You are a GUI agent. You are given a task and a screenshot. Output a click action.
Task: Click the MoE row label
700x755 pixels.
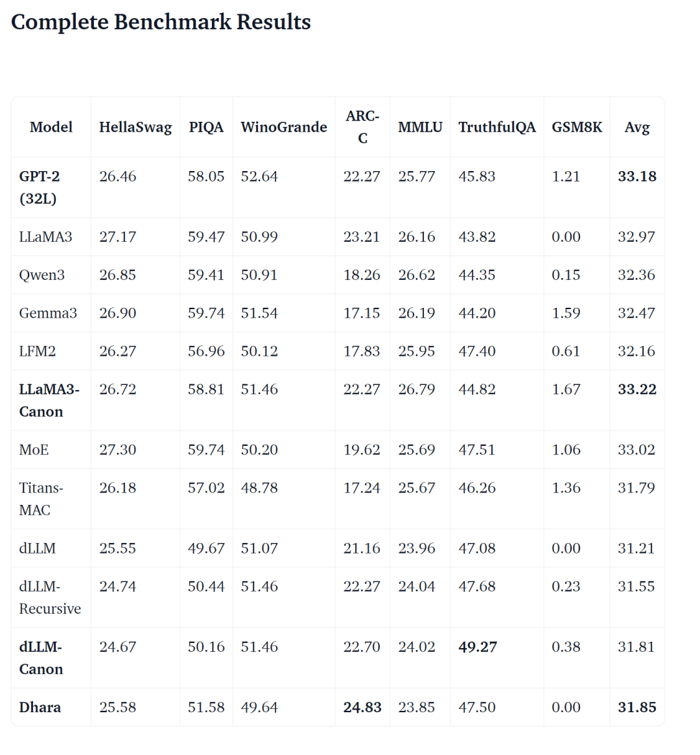pos(34,450)
